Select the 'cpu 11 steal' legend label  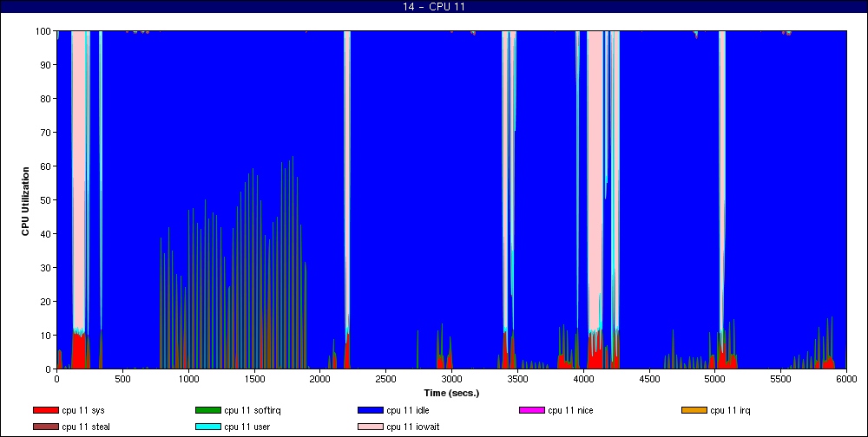(86, 427)
